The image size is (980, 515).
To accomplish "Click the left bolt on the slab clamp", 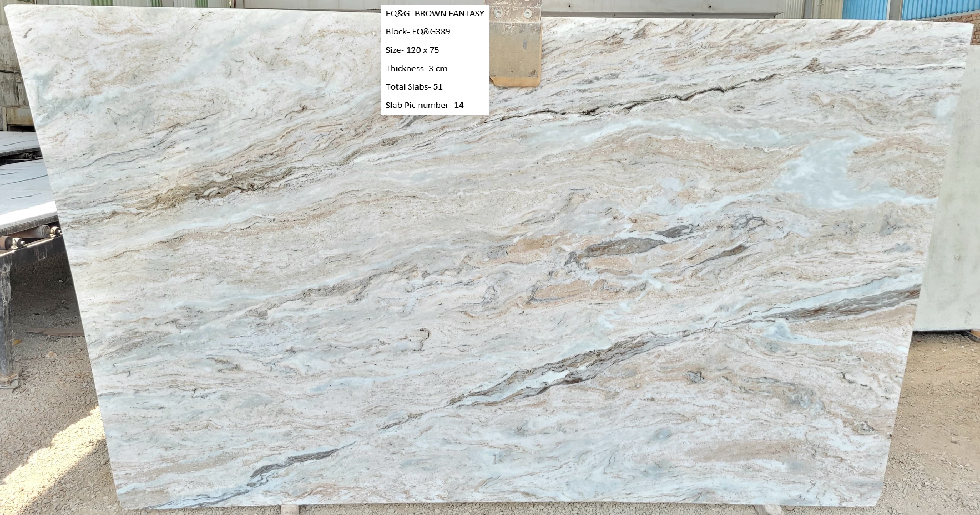I will click(x=498, y=13).
